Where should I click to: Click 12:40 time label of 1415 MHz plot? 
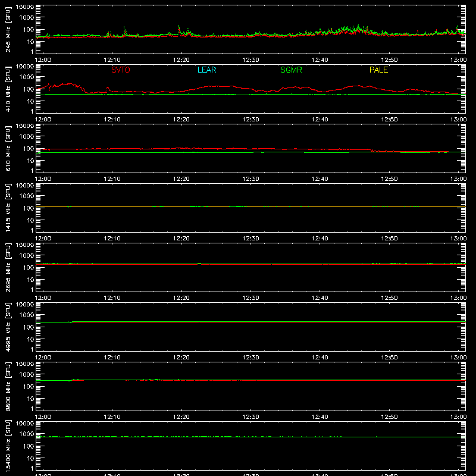coord(320,239)
